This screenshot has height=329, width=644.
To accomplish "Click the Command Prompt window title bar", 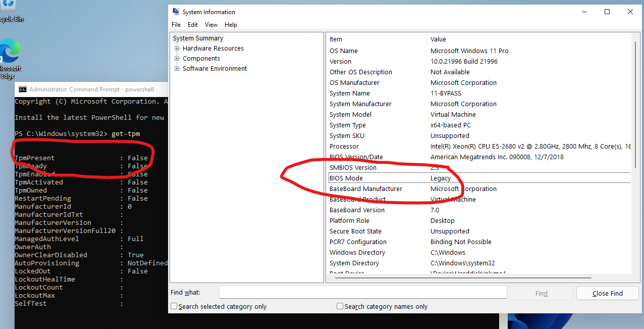I will click(91, 89).
